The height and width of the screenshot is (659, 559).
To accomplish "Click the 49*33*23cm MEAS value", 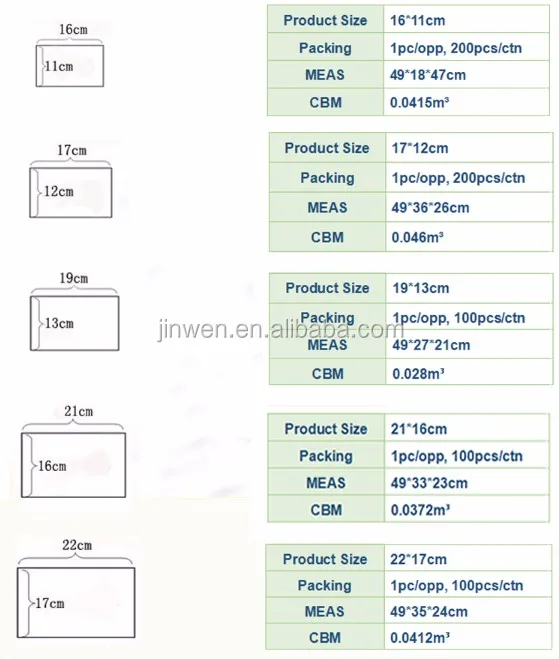I will tap(429, 483).
